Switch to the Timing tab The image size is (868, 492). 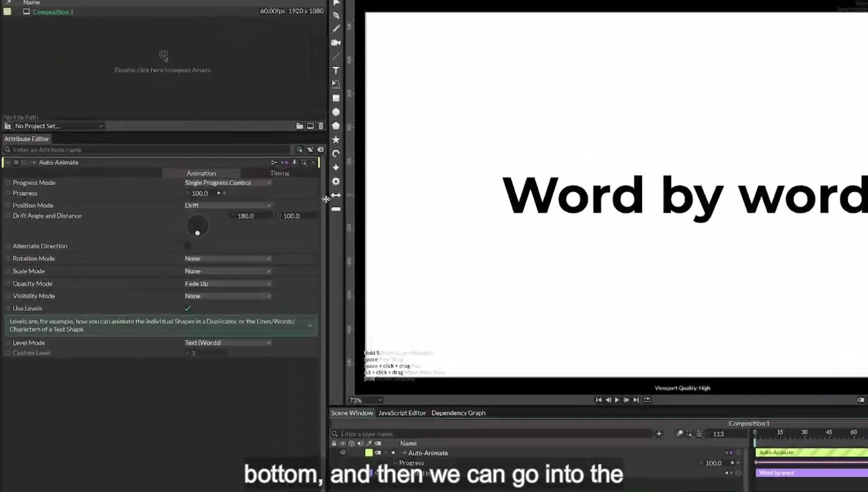click(279, 173)
